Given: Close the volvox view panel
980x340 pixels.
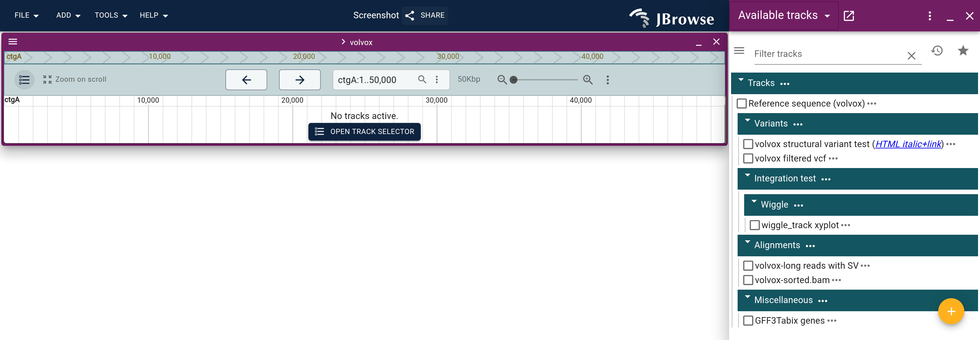Looking at the screenshot, I should coord(716,42).
